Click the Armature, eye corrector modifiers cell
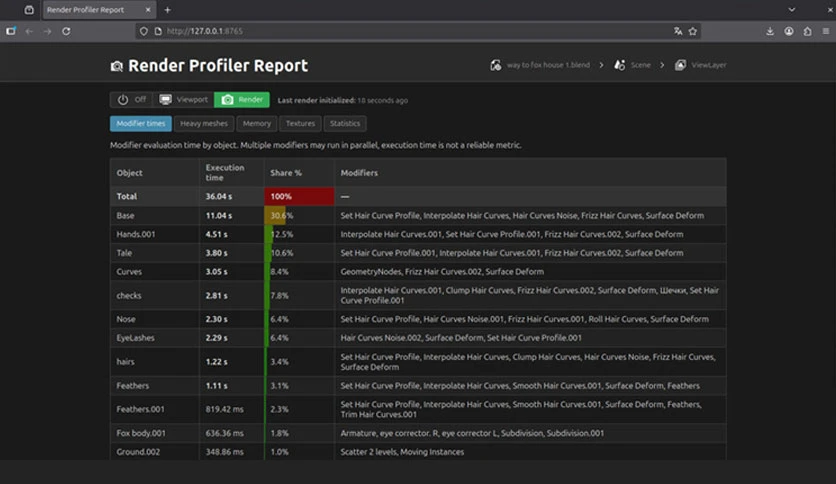The height and width of the screenshot is (484, 836). click(530, 433)
